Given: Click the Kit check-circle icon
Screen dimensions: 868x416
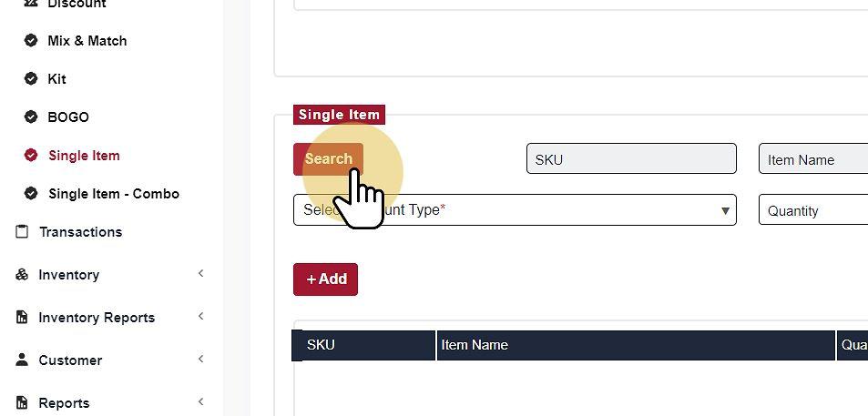Looking at the screenshot, I should point(31,79).
